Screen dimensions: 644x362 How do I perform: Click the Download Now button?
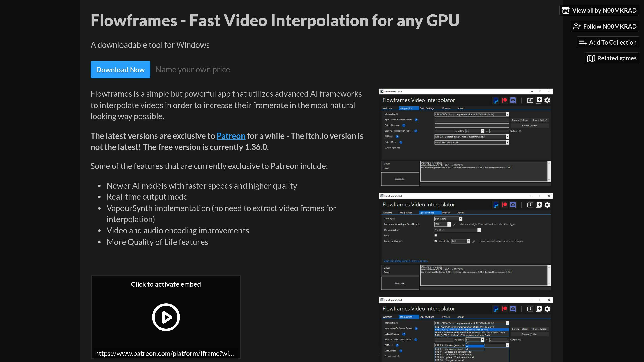[120, 70]
